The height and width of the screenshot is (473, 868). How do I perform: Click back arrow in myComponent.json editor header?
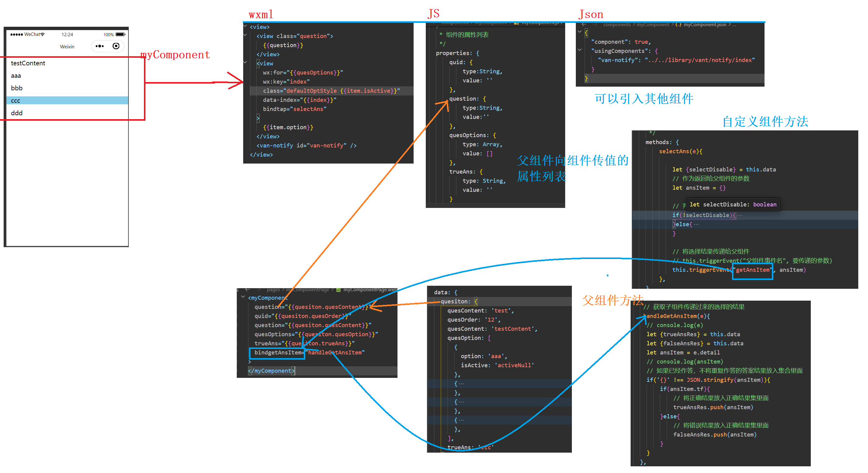tap(584, 25)
